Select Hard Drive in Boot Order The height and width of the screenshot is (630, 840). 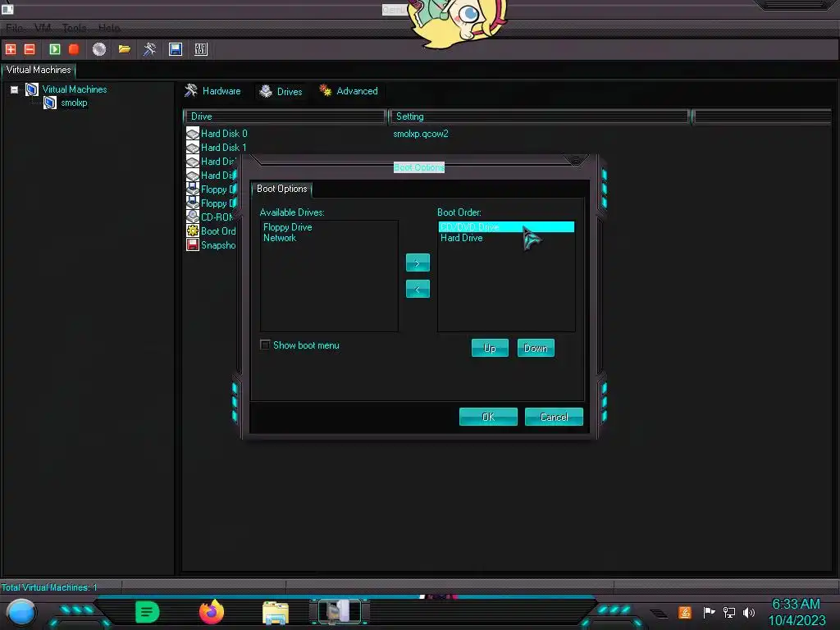click(462, 238)
